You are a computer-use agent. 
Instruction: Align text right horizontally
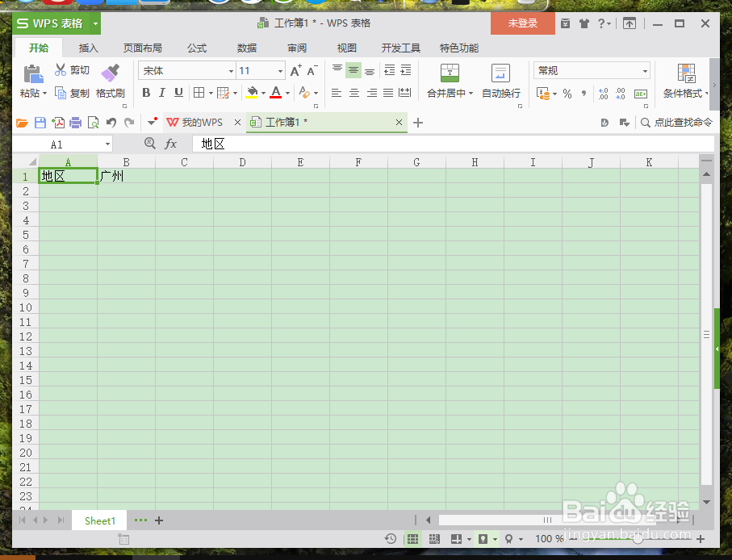click(371, 93)
